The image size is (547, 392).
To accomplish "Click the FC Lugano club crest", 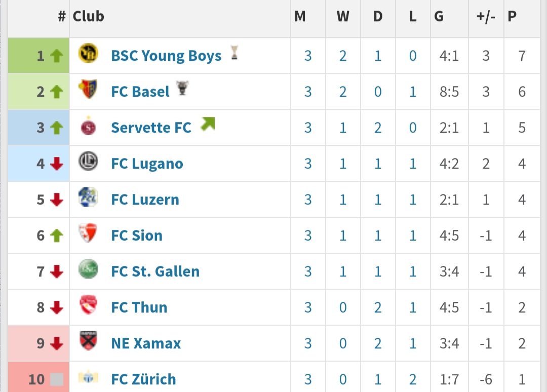I will coord(89,162).
